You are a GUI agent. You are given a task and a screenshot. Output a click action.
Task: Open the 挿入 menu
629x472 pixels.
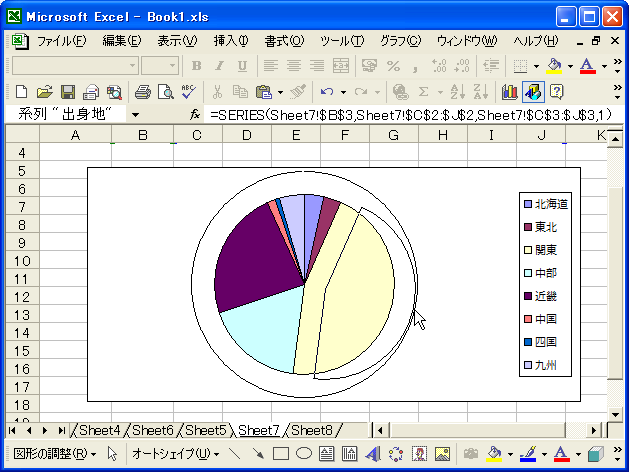click(230, 41)
